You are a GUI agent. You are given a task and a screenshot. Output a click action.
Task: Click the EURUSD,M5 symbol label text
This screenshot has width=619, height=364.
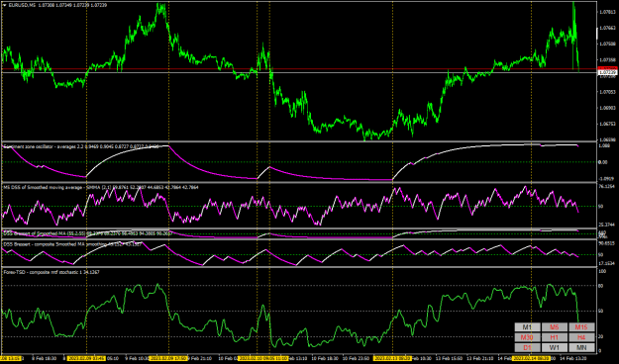pyautogui.click(x=22, y=5)
